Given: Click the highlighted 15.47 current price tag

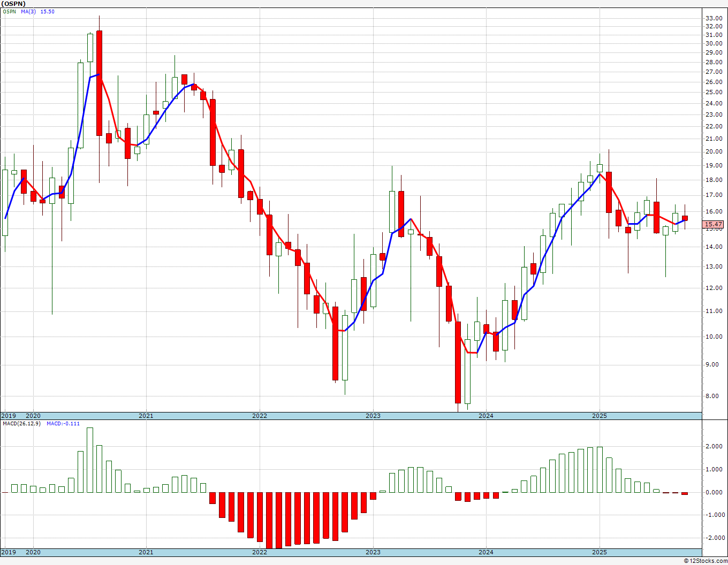Looking at the screenshot, I should [714, 225].
